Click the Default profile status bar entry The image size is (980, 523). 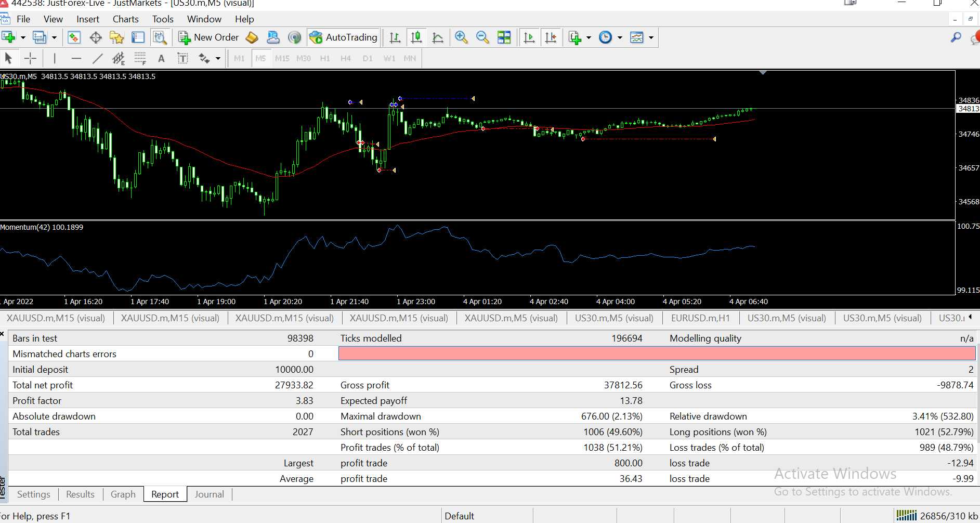tap(460, 516)
